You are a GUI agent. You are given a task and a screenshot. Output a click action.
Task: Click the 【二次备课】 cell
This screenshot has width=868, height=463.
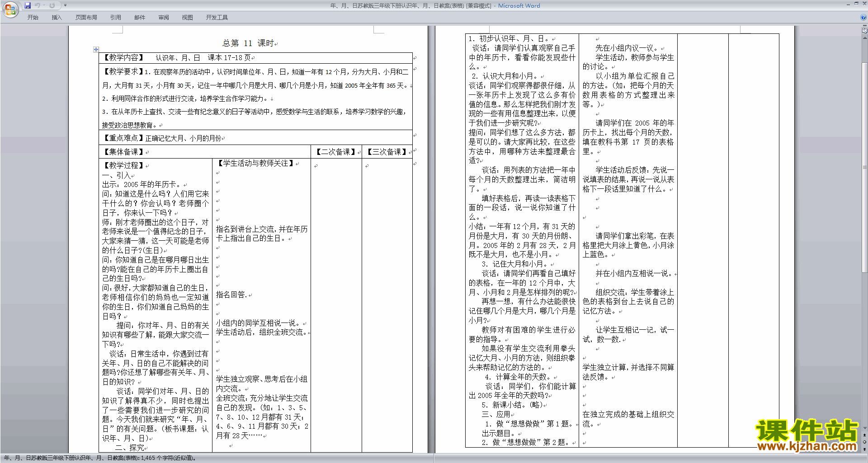pyautogui.click(x=335, y=152)
